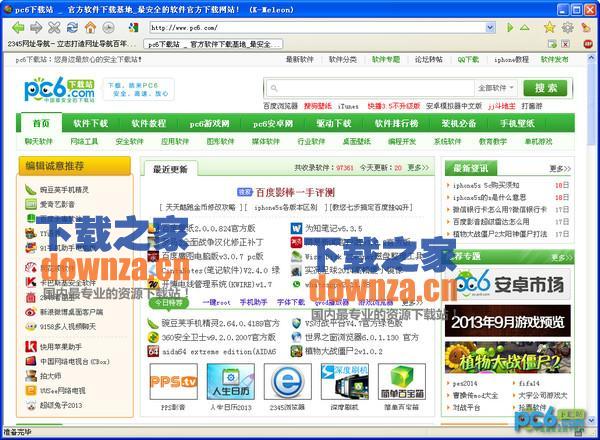Click the broom privacy-cleaning icon
600x440 pixels.
click(585, 27)
